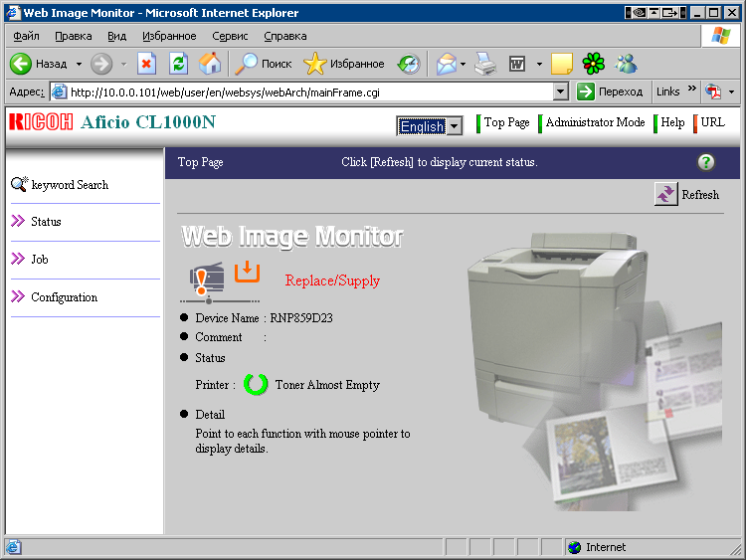Open the Справка menu
This screenshot has height=560, width=746.
pos(285,36)
